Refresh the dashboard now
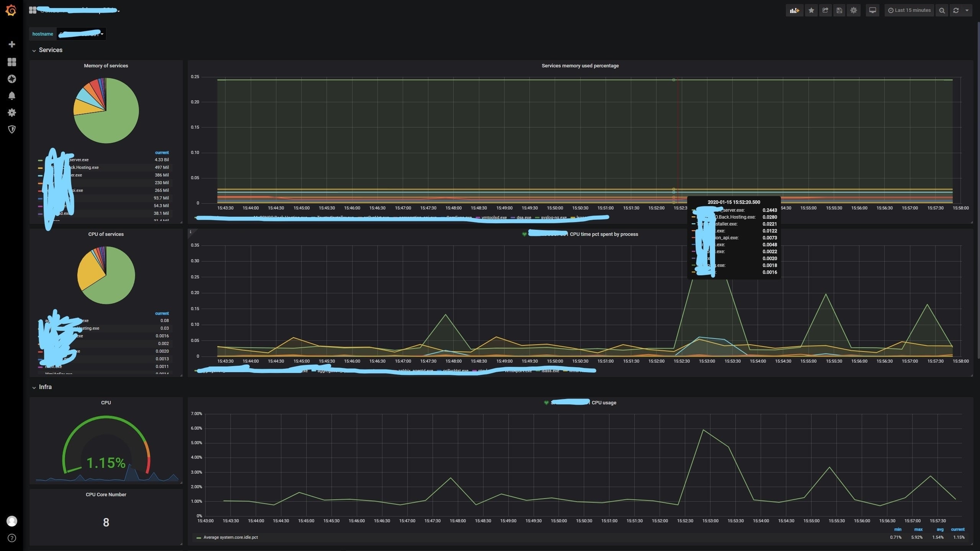The image size is (980, 551). click(955, 10)
